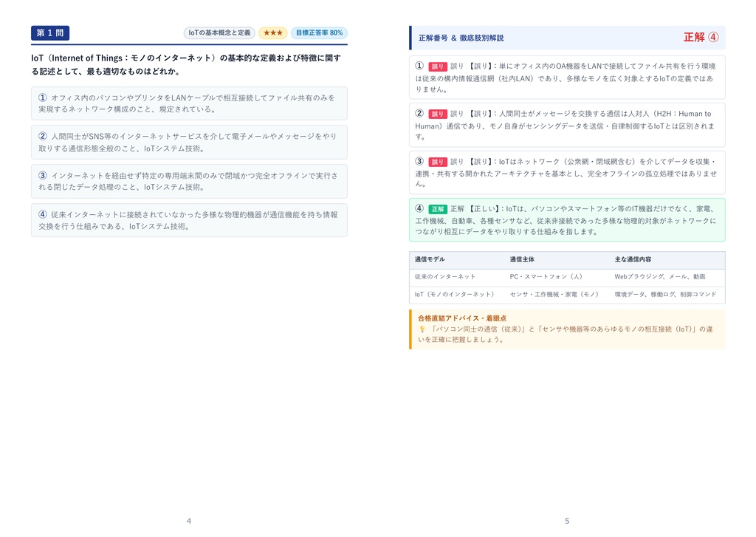Image resolution: width=756 pixels, height=537 pixels.
Task: Click the question statement about IoT definition
Action: click(x=186, y=65)
